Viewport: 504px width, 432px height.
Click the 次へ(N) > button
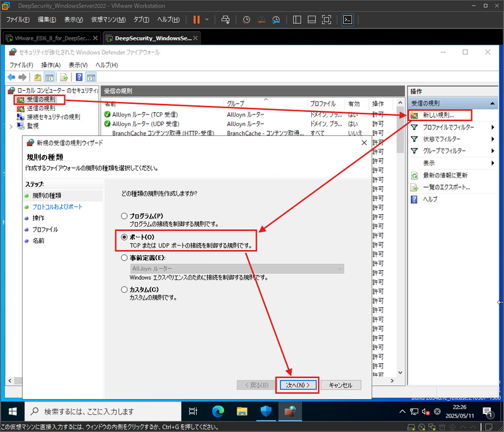[297, 385]
